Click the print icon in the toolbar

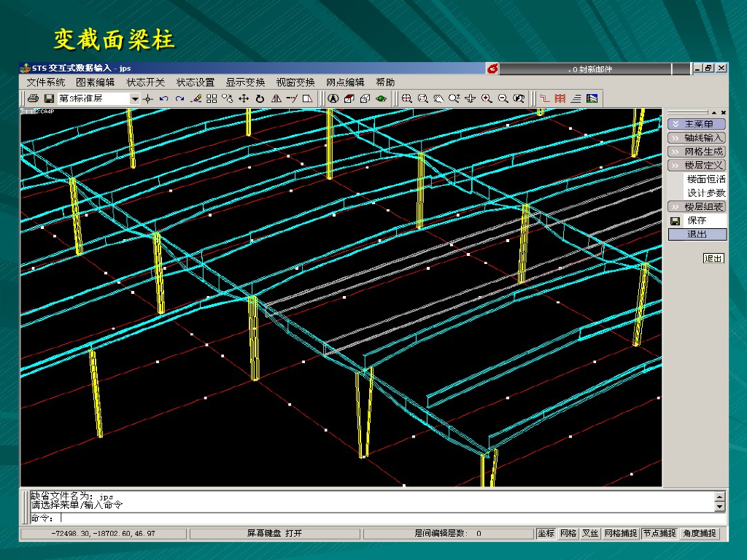tap(33, 98)
